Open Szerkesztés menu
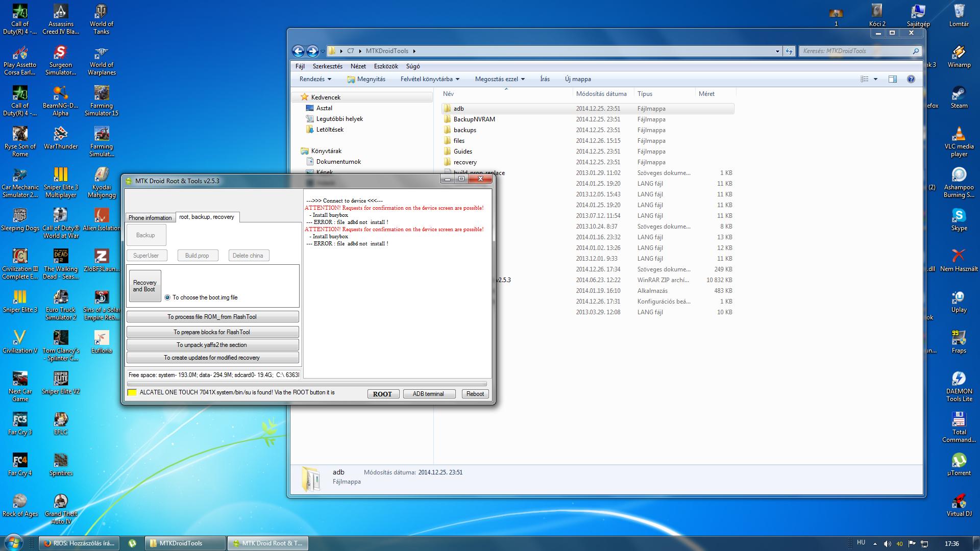Image resolution: width=980 pixels, height=551 pixels. [x=328, y=66]
